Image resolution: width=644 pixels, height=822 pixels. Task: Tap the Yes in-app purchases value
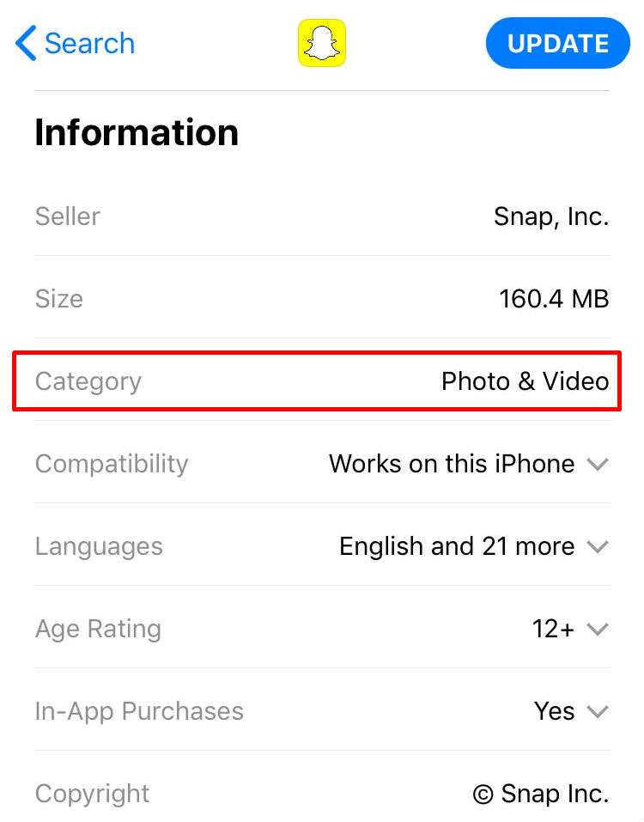point(554,711)
